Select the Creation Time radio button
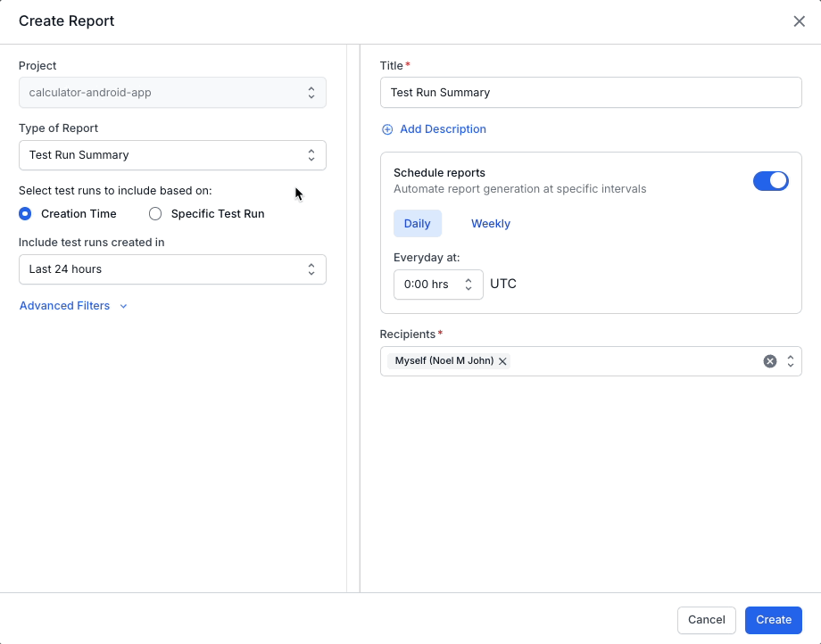821x644 pixels. tap(25, 214)
